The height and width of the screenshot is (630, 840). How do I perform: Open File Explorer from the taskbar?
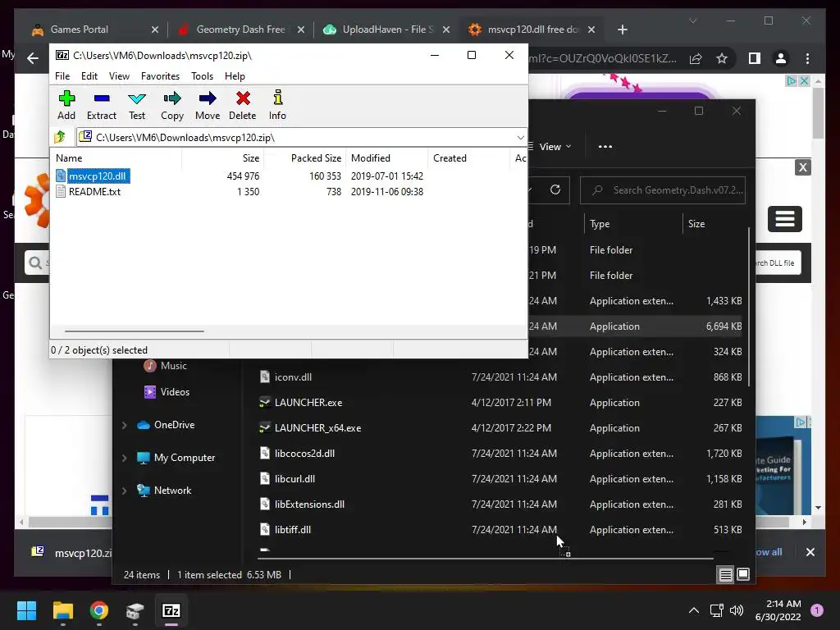click(x=62, y=610)
